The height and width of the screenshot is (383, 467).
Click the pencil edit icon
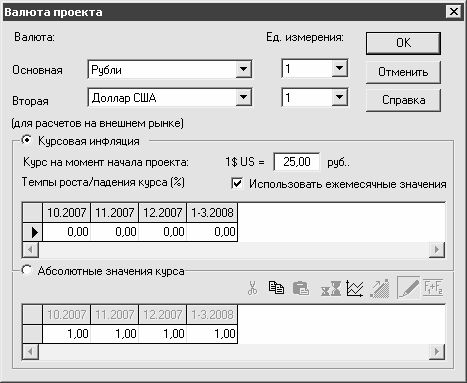pyautogui.click(x=409, y=288)
